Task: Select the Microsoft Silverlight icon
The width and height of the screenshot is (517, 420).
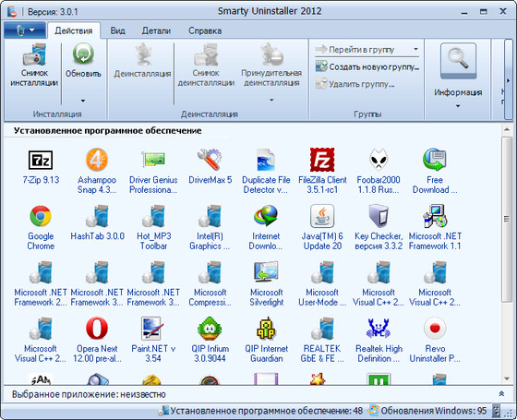Action: click(266, 272)
